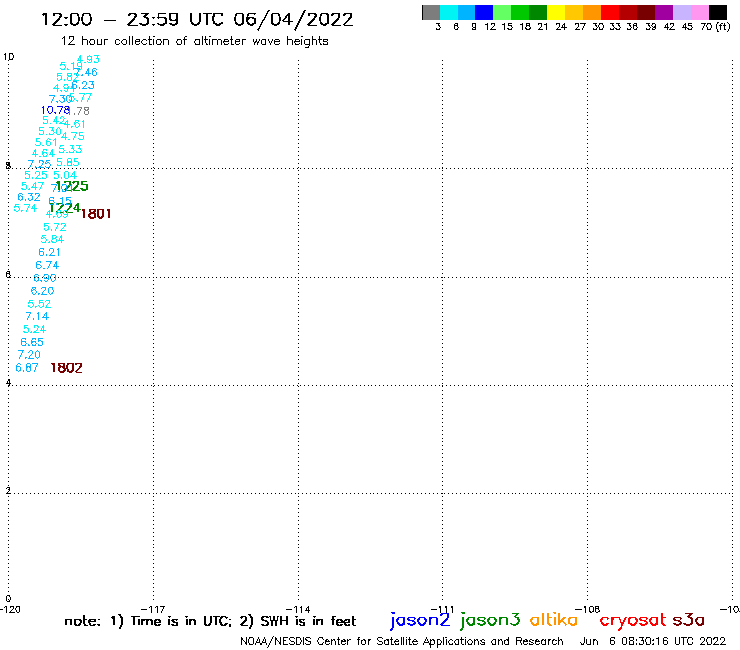This screenshot has height=650, width=740.
Task: Click the bright red color bar swatch
Action: (610, 12)
